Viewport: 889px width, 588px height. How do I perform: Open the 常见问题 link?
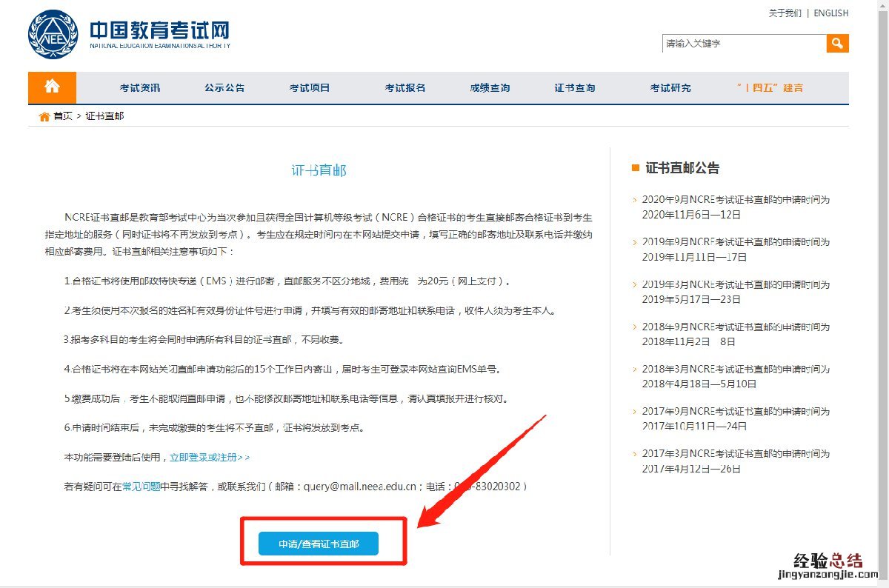tap(141, 487)
